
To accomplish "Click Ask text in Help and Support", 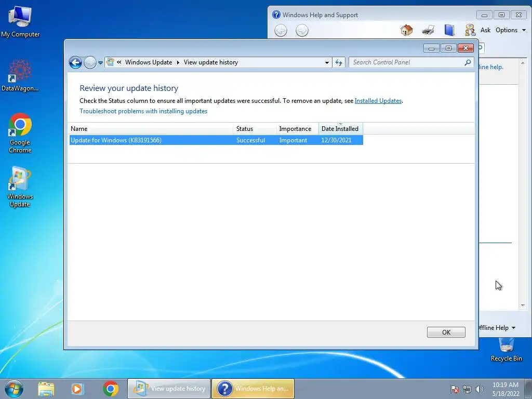I will (485, 30).
